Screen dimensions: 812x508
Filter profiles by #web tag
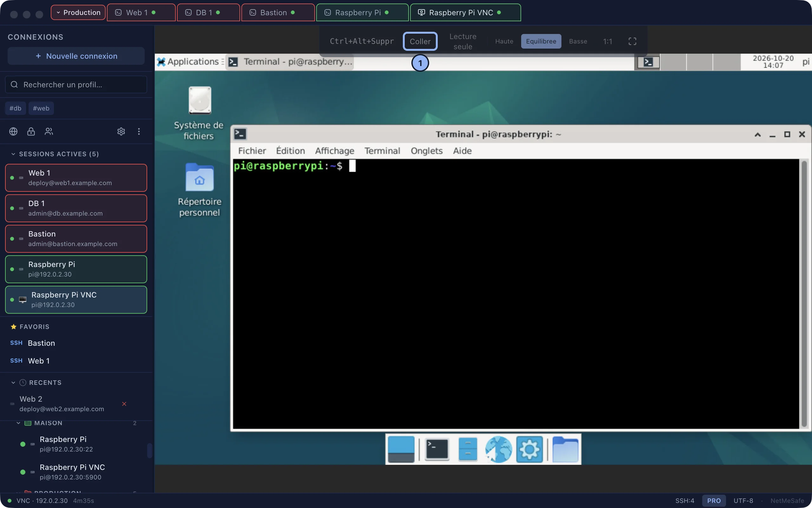[41, 108]
